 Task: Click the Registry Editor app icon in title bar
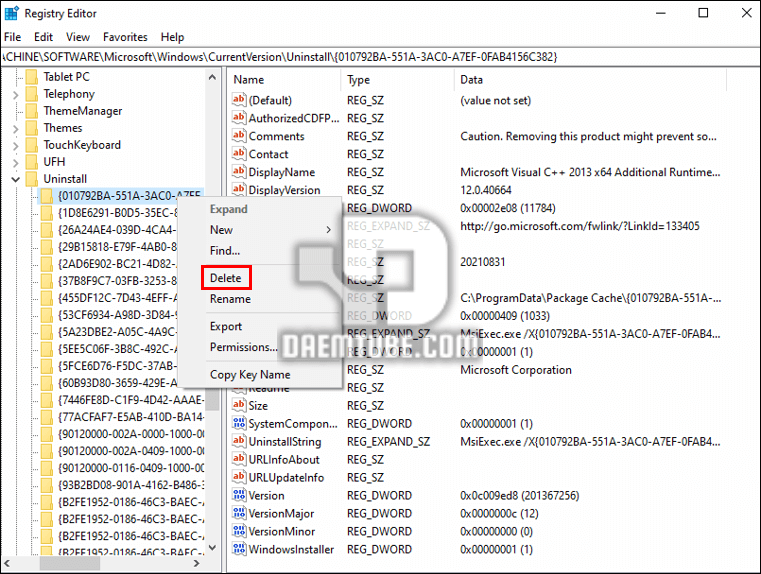click(12, 13)
